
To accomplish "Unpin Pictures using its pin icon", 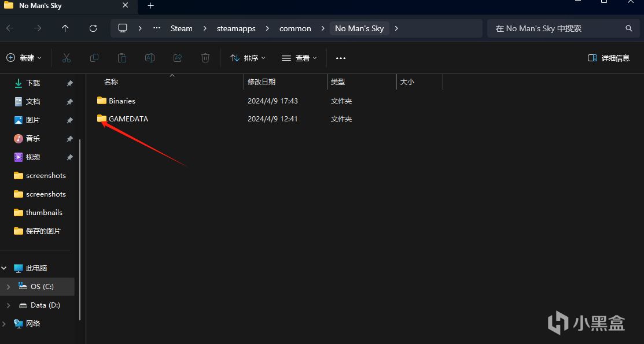I will 70,120.
